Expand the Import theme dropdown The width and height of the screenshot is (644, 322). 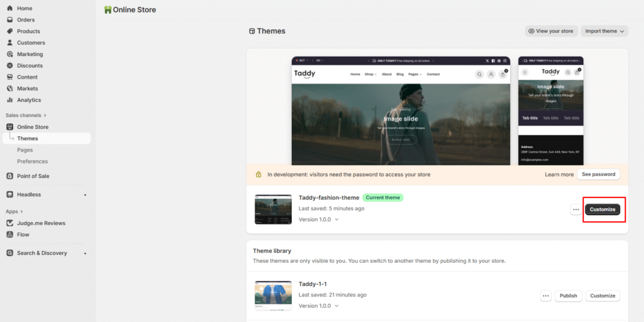(x=604, y=31)
